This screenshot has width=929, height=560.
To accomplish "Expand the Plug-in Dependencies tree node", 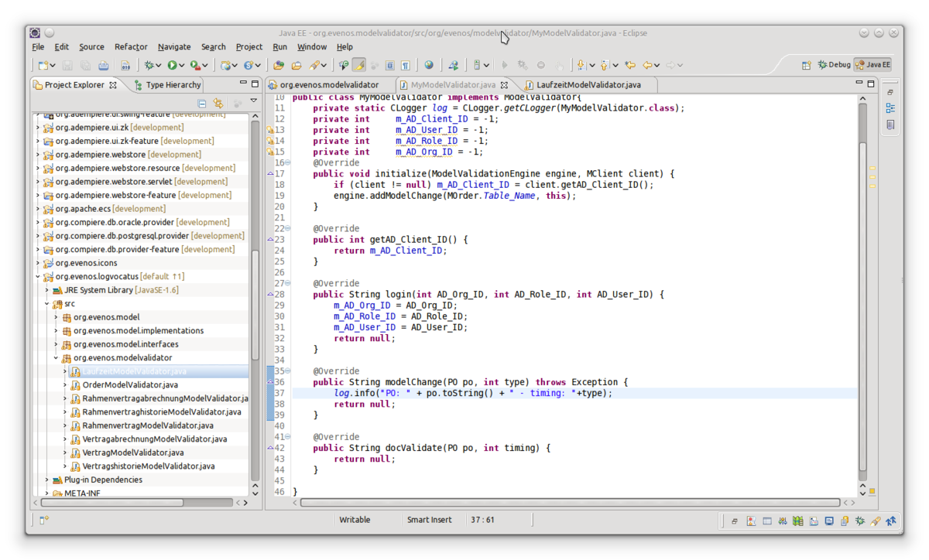I will [47, 480].
